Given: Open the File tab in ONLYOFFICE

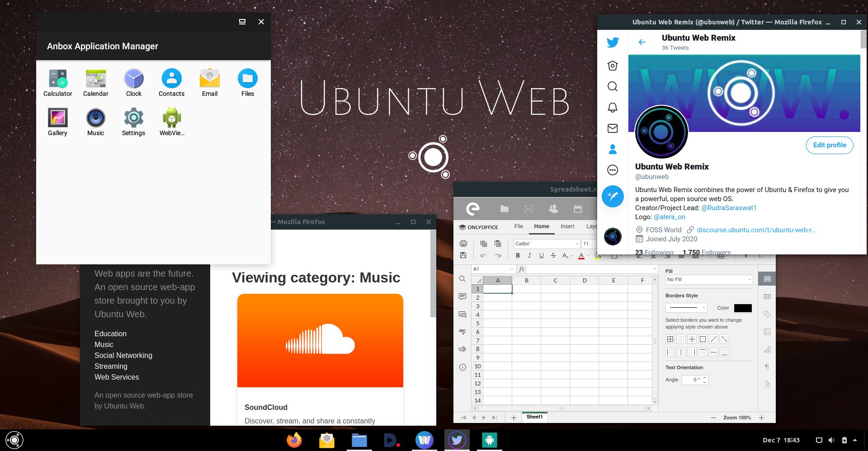Looking at the screenshot, I should tap(519, 226).
